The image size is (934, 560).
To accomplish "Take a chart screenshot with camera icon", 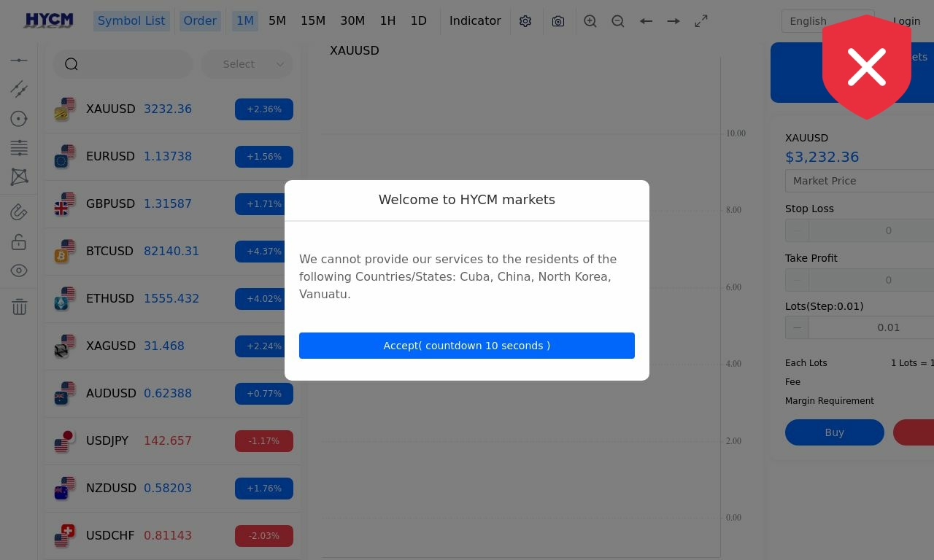I will point(558,21).
